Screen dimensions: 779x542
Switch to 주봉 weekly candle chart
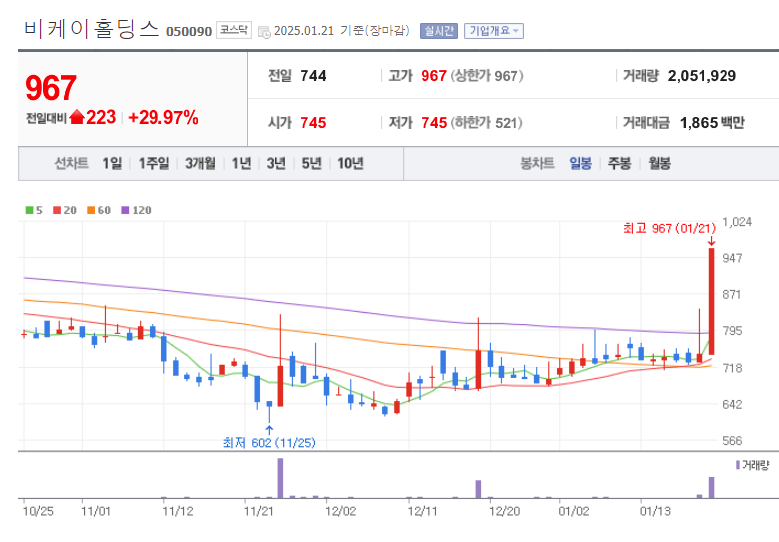coord(620,163)
